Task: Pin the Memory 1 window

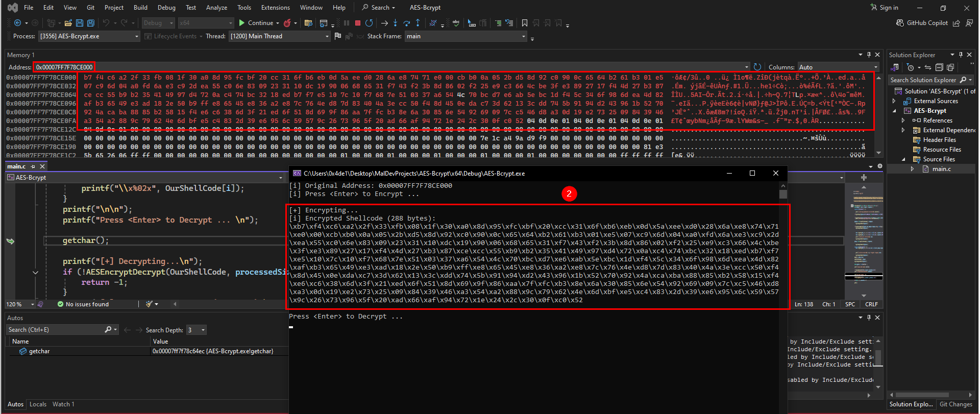Action: (869, 55)
